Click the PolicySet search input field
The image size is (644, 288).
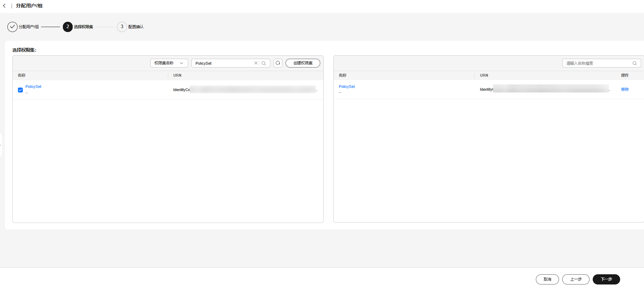(x=223, y=63)
